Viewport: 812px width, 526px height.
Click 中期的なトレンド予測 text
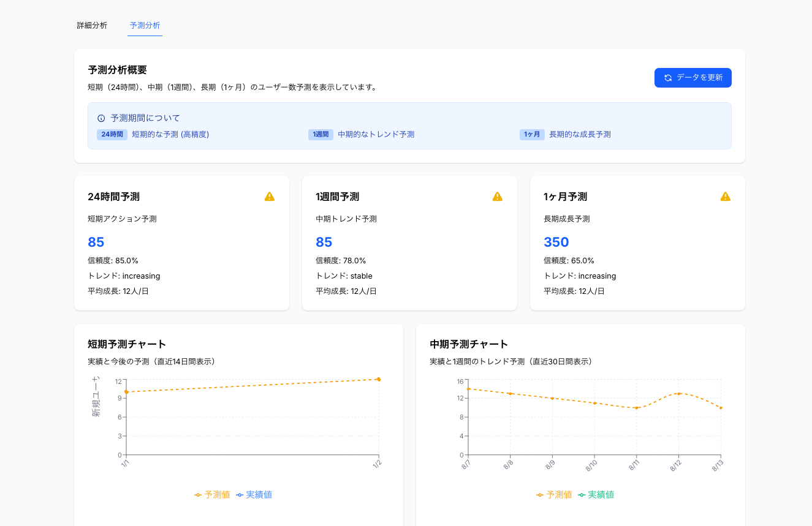[x=376, y=135]
